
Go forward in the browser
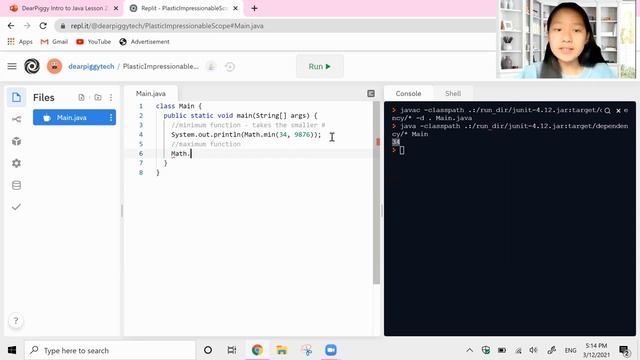(27, 26)
